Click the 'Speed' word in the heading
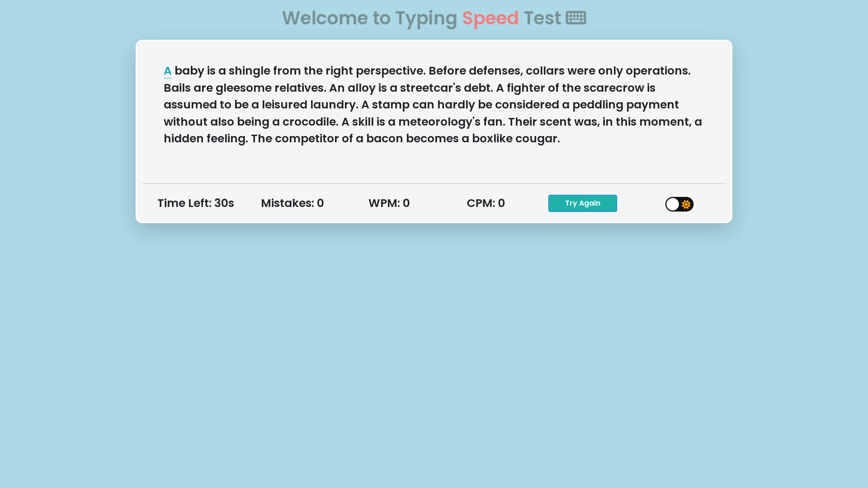Viewport: 868px width, 488px height. (x=490, y=18)
